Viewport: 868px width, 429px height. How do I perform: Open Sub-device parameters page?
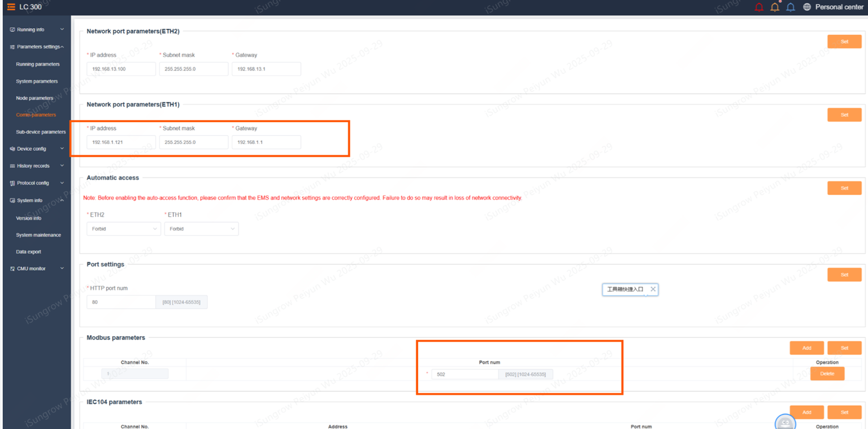41,132
